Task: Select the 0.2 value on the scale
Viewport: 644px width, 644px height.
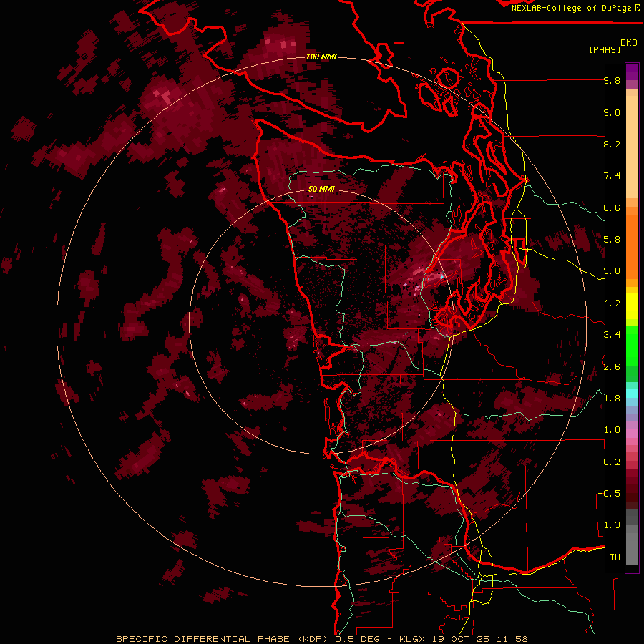Action: click(612, 462)
